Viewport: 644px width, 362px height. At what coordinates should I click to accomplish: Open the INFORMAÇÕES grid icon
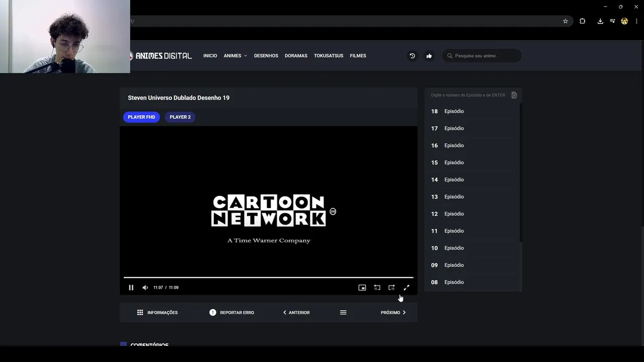pyautogui.click(x=140, y=313)
